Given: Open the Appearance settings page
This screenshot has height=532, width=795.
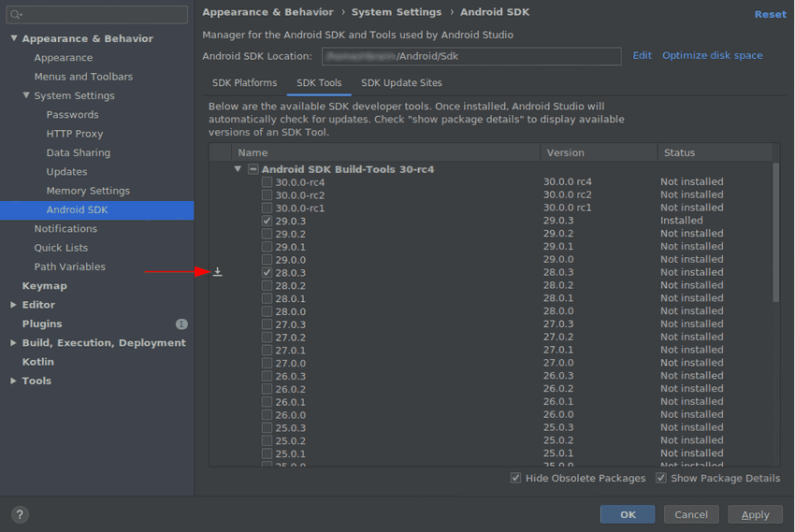Looking at the screenshot, I should 64,58.
